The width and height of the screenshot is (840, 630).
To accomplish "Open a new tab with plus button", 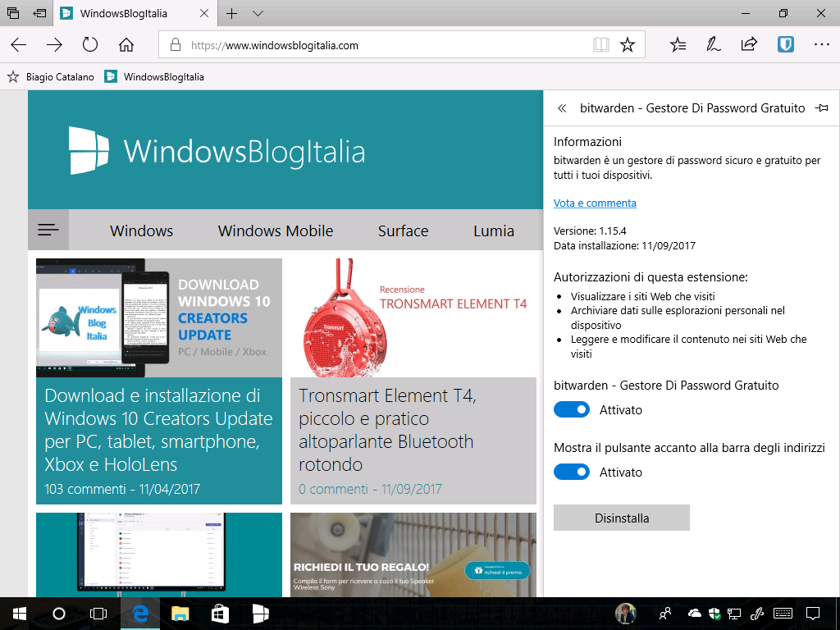I will [x=231, y=13].
